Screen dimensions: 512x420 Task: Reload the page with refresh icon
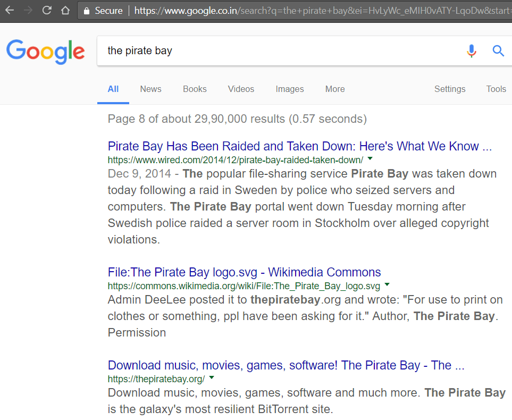pos(47,11)
